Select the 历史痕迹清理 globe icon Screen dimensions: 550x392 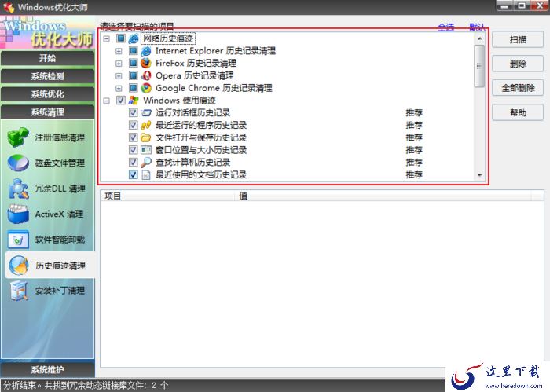coord(19,266)
